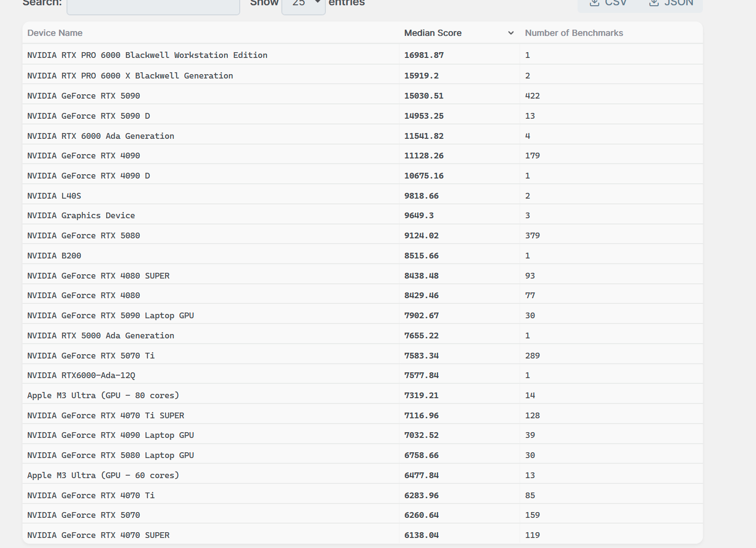The width and height of the screenshot is (756, 548).
Task: Select the NVIDIA RTX 6000 Ada Generation row name
Action: pos(100,136)
